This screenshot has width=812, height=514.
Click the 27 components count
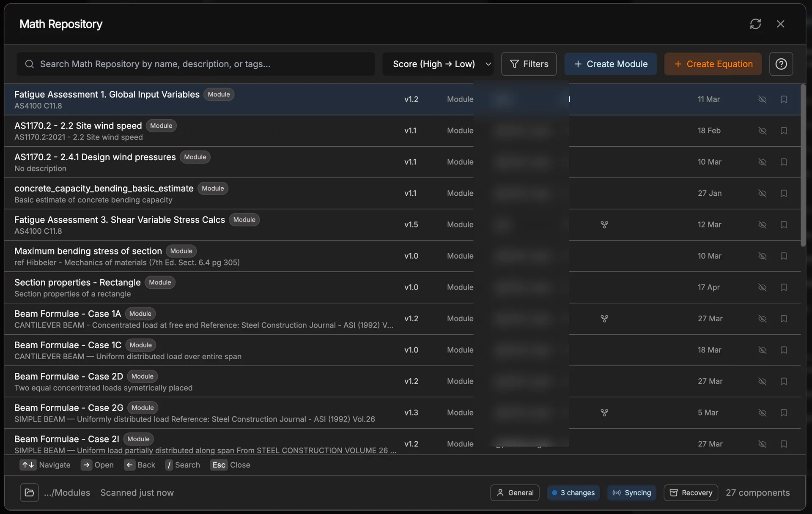pyautogui.click(x=758, y=492)
